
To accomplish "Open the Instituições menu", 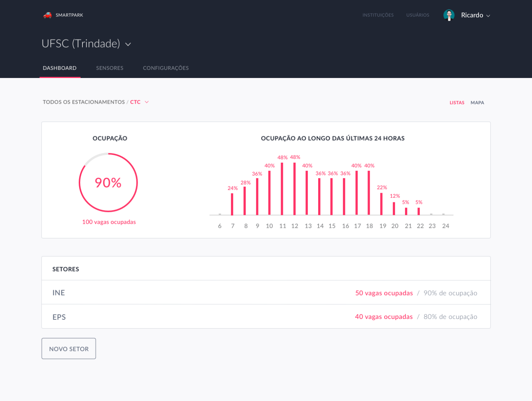I will pyautogui.click(x=378, y=15).
